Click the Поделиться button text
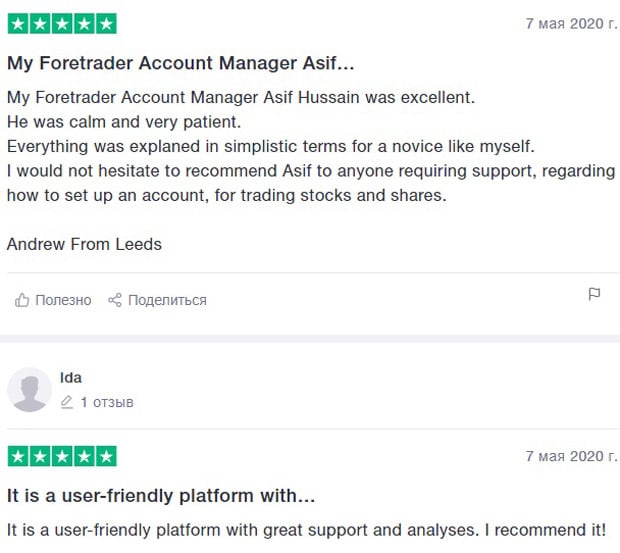This screenshot has height=553, width=620. pos(167,300)
